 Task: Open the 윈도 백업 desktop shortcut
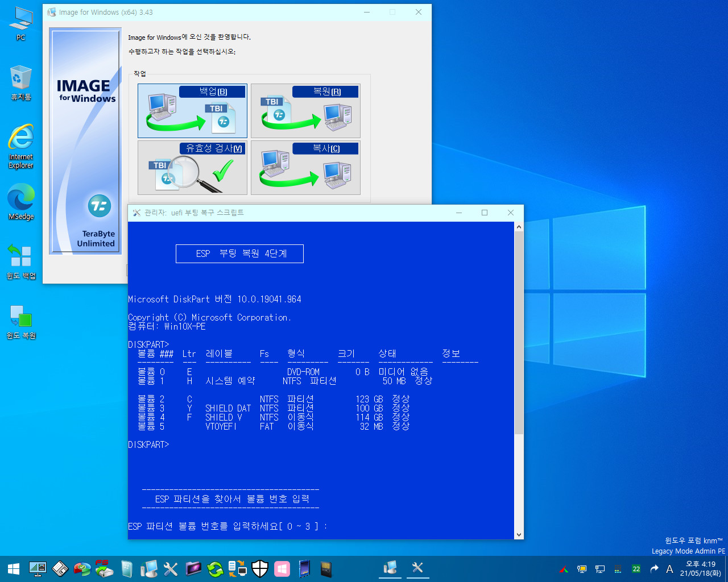click(x=20, y=261)
